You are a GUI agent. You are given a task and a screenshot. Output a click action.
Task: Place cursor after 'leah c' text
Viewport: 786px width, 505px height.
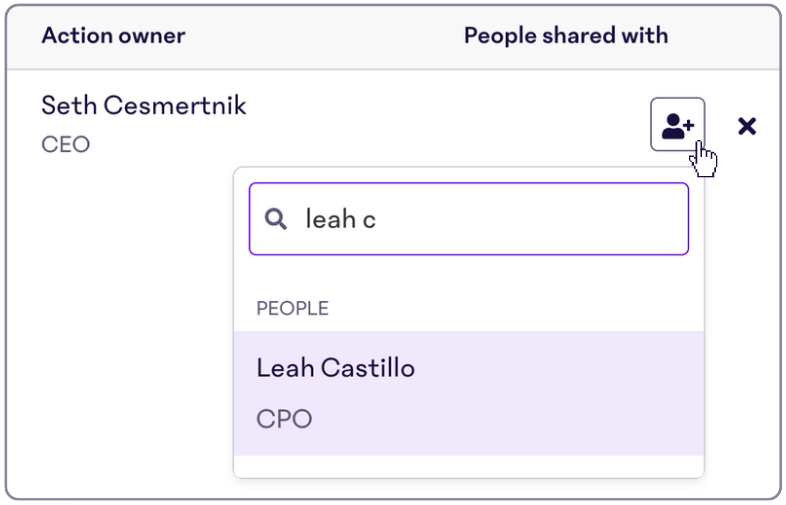click(377, 219)
